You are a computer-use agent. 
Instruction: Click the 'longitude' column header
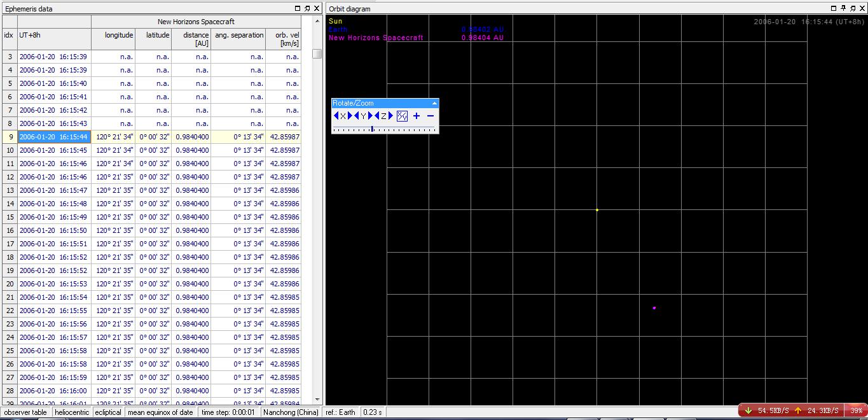(x=113, y=39)
